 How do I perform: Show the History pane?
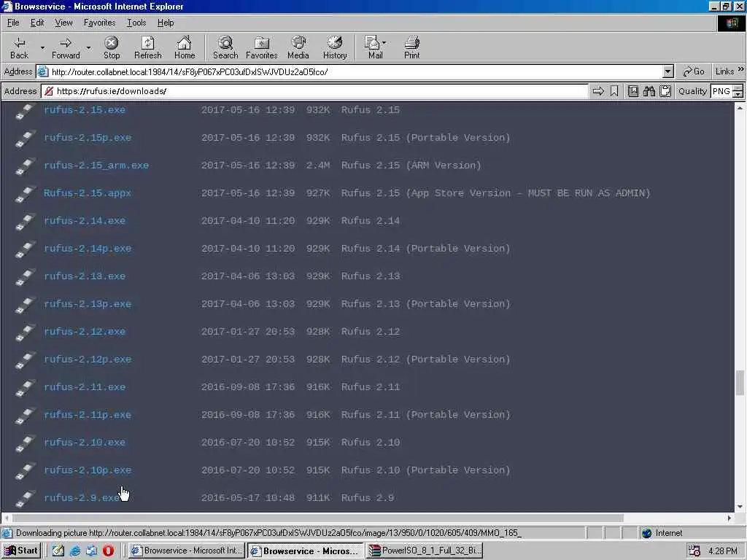[335, 47]
